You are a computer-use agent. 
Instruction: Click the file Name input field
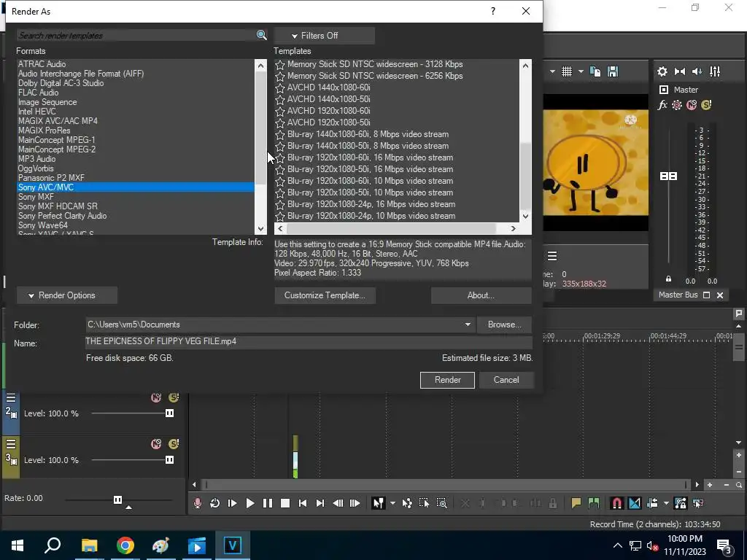click(309, 341)
